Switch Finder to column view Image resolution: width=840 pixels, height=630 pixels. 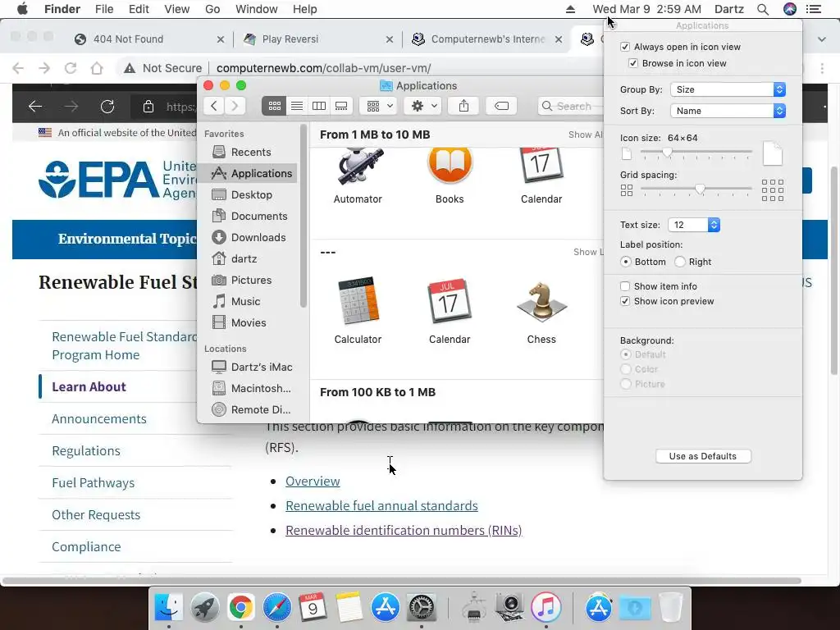pos(319,106)
